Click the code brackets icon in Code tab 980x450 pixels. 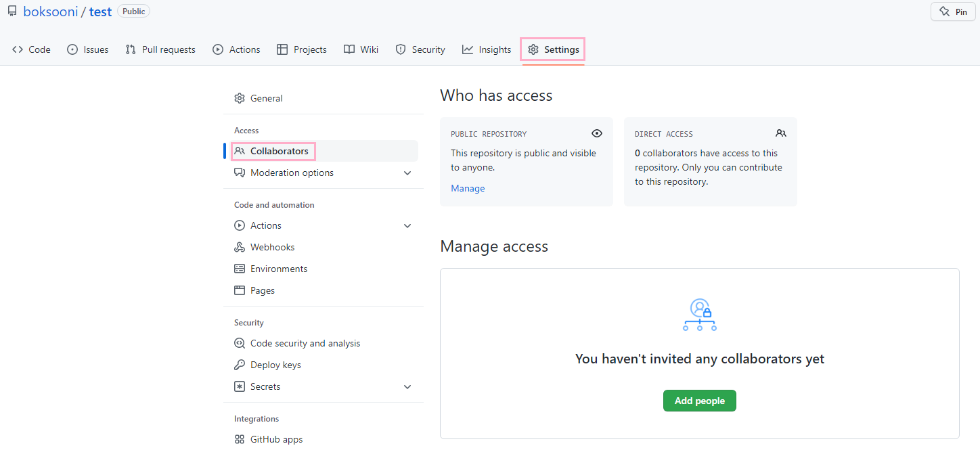[x=18, y=49]
